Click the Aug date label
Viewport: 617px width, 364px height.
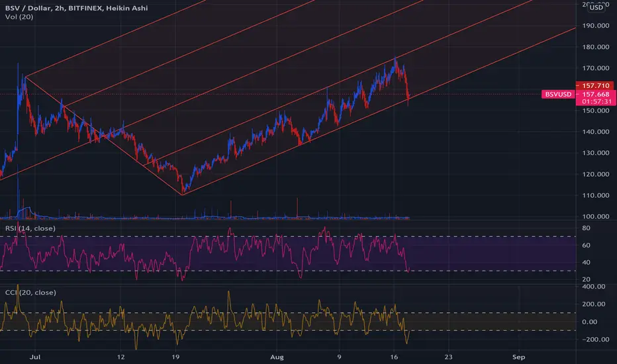[277, 357]
